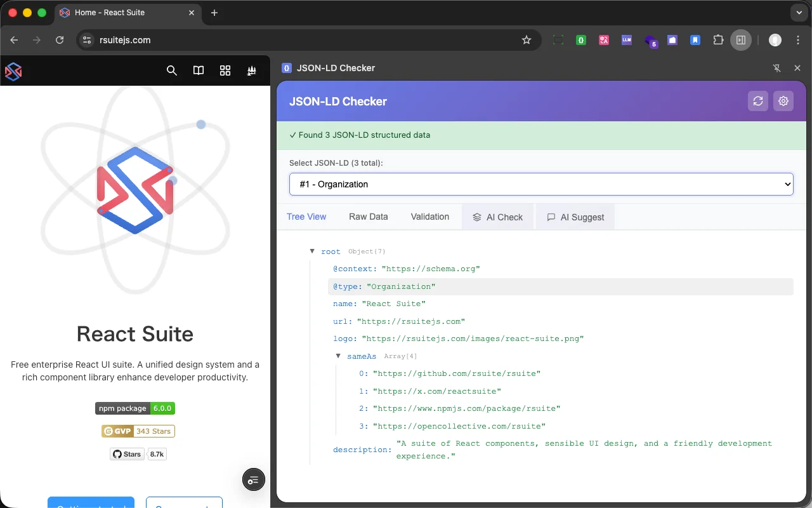Viewport: 812px width, 508px height.
Task: Click the "React Suite" page heading
Action: coord(135,333)
